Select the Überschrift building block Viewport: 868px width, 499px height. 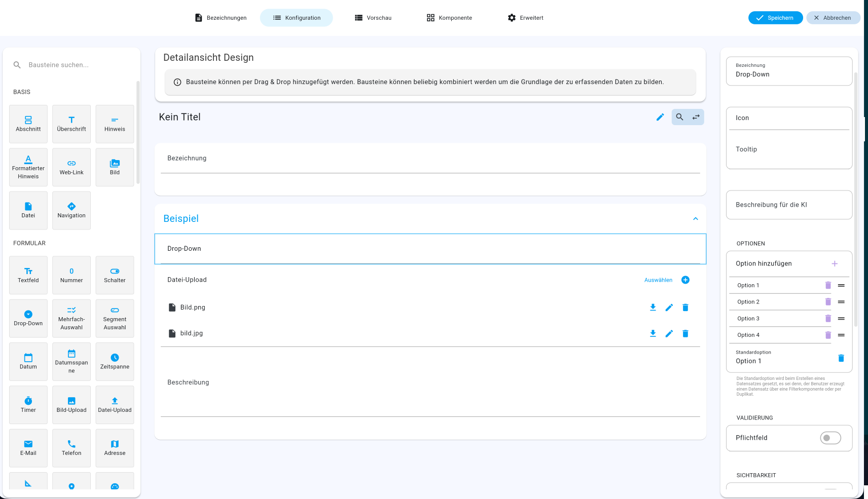tap(71, 124)
